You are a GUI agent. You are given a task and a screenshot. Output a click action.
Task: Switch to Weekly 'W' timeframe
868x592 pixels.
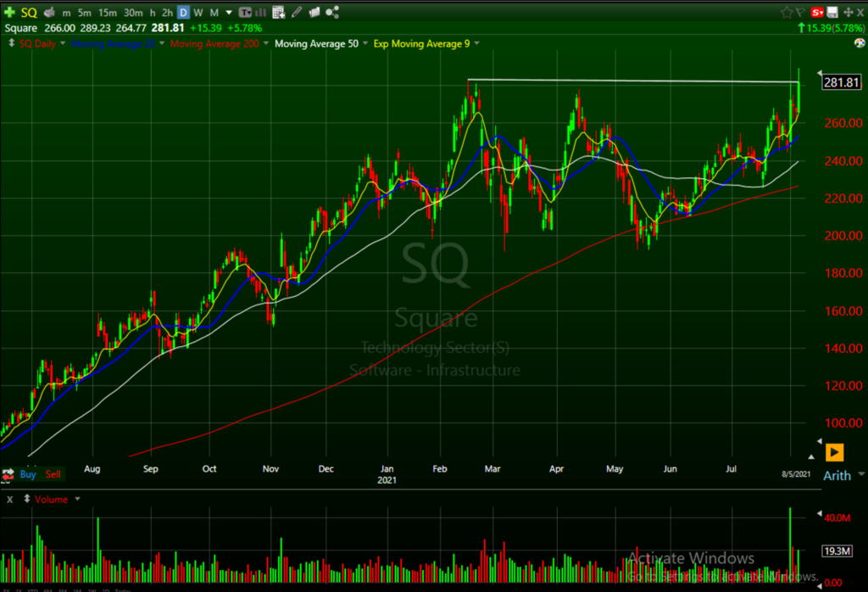[x=198, y=13]
